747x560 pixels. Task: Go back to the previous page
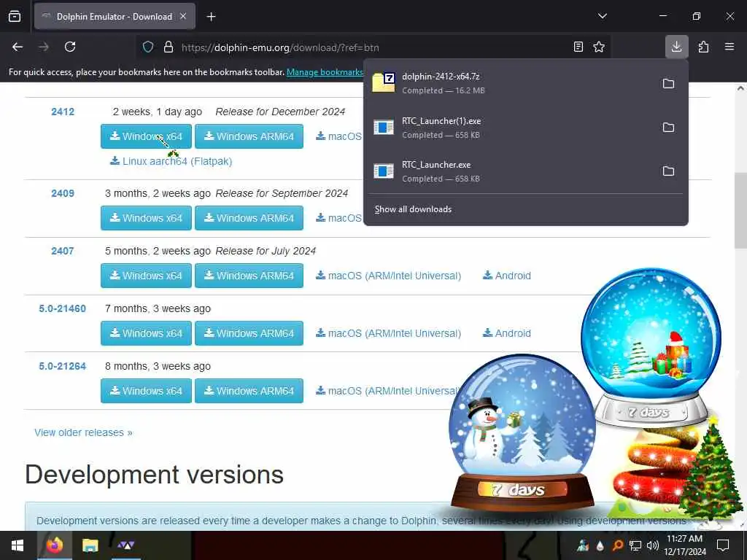pyautogui.click(x=18, y=47)
